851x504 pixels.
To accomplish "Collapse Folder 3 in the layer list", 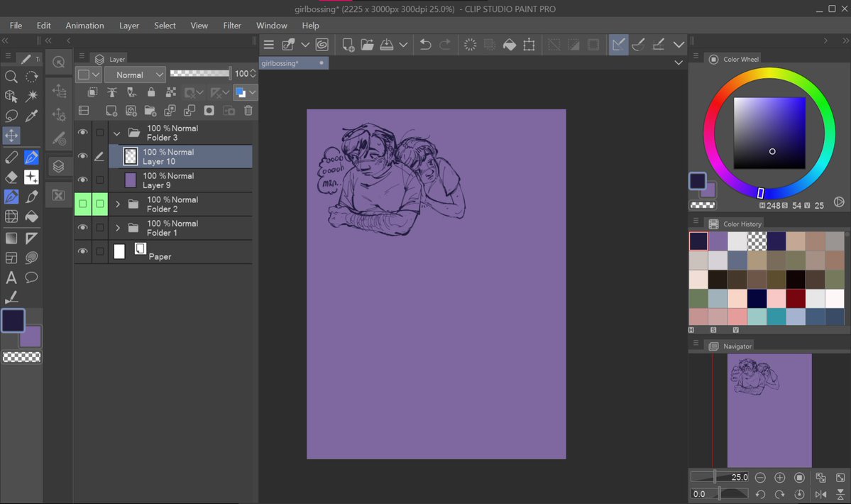I will (116, 133).
